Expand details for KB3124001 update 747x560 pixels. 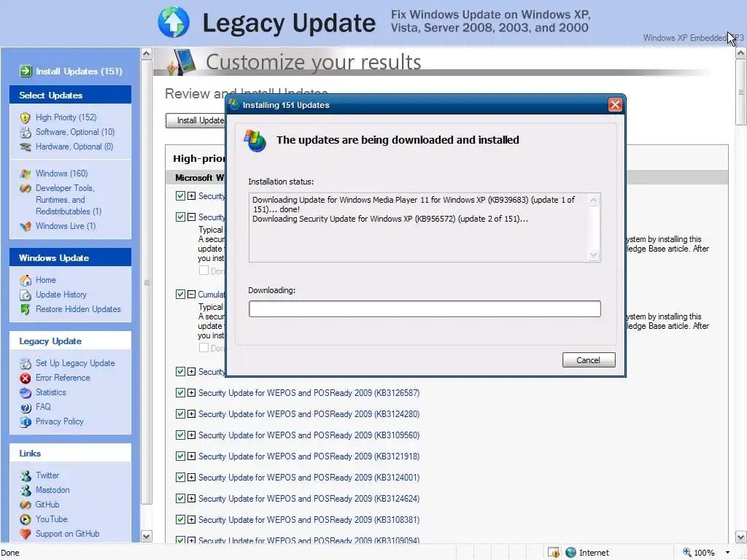[191, 477]
